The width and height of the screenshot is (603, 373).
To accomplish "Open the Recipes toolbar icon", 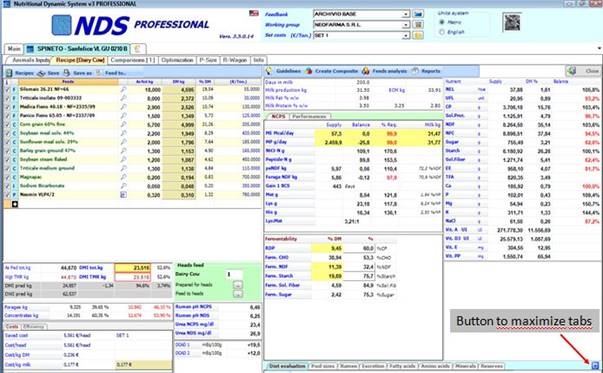I will point(8,73).
